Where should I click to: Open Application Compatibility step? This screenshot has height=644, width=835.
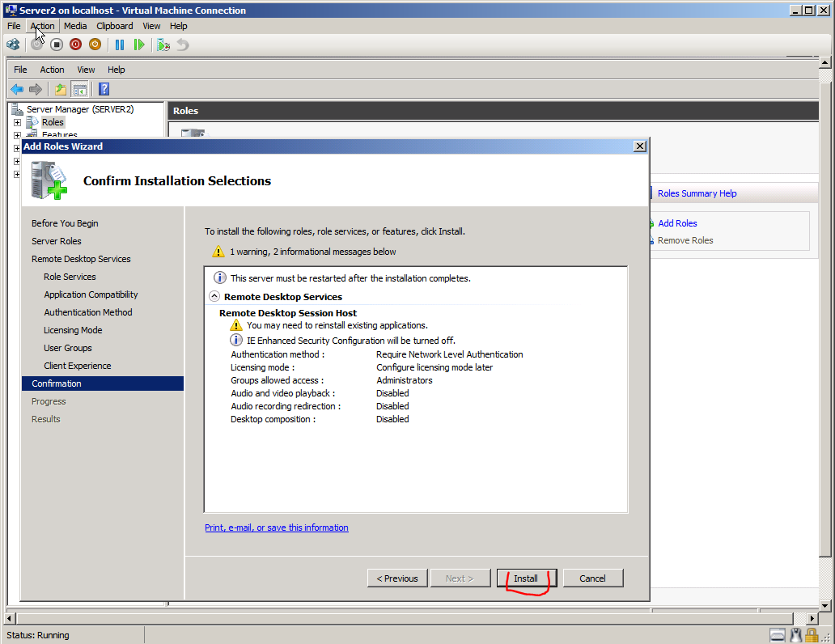click(91, 294)
